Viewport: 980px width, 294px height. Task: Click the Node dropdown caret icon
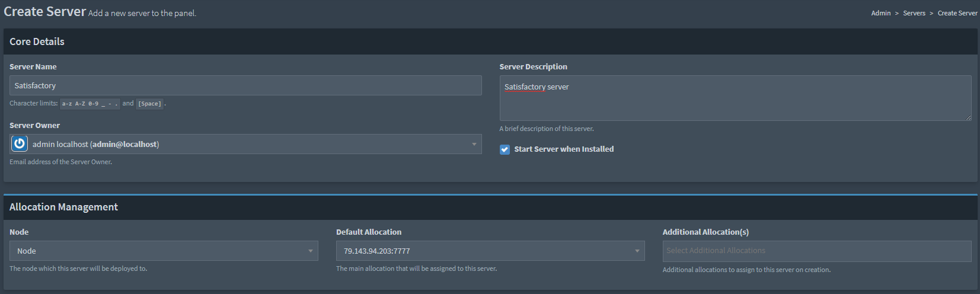pyautogui.click(x=310, y=251)
